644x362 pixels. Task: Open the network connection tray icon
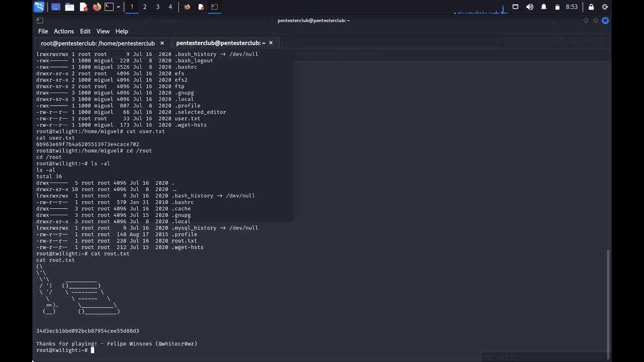point(515,7)
